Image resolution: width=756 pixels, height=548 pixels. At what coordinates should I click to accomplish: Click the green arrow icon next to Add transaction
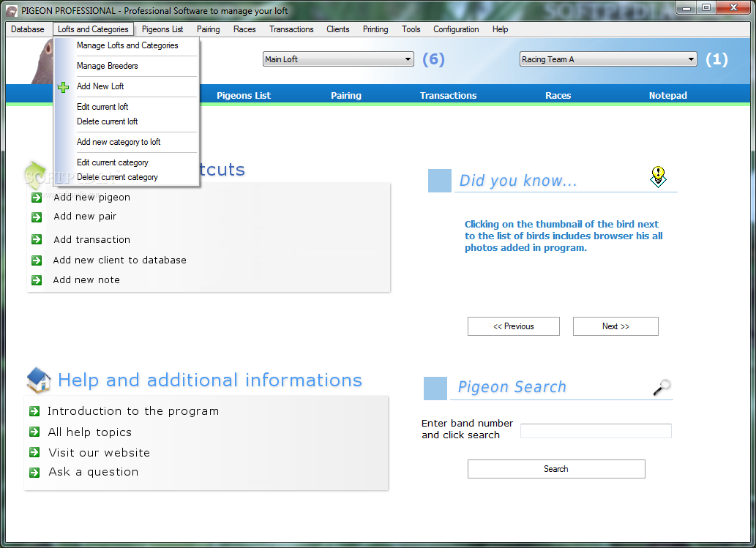click(37, 239)
